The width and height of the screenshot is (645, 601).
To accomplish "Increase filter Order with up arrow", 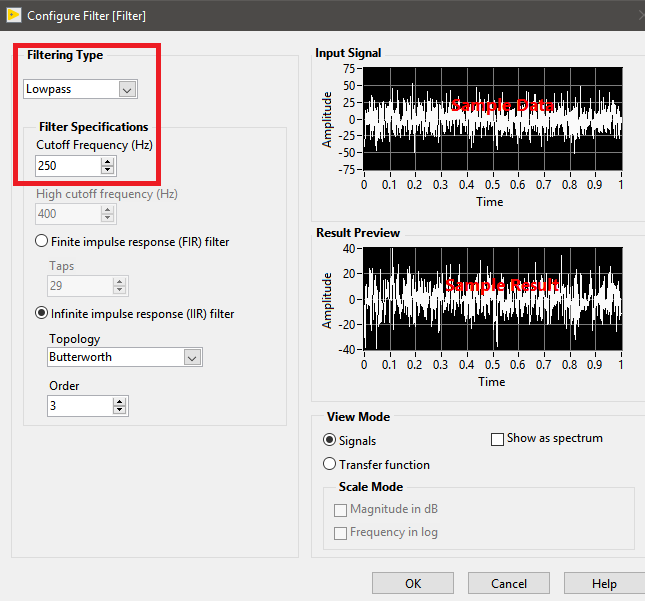I will coord(120,400).
